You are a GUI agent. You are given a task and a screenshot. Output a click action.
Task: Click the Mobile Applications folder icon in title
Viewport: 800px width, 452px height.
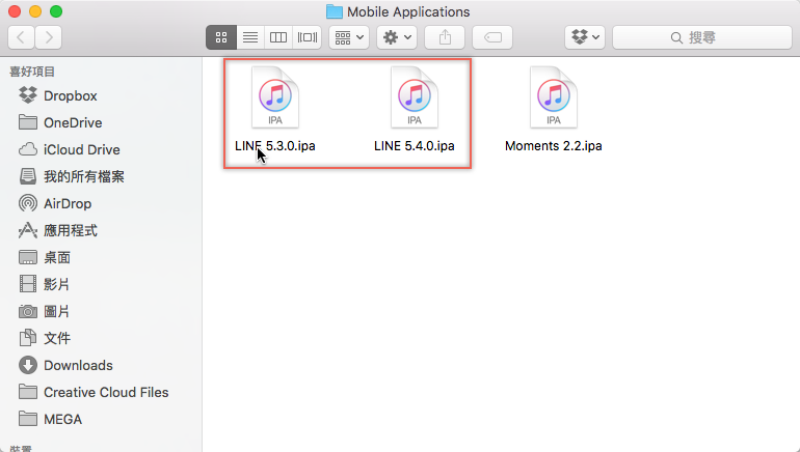(334, 11)
